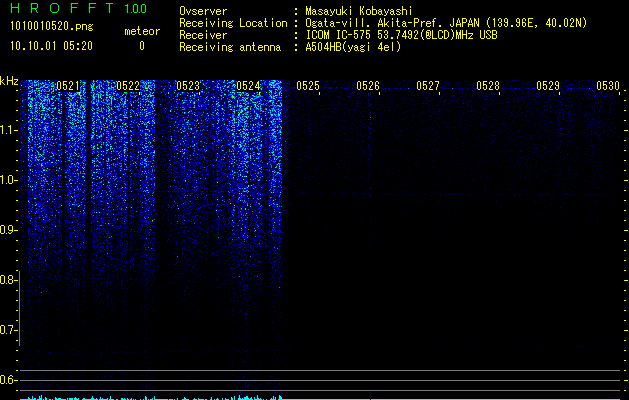Click the 0.9 frequency axis label
629x400 pixels.
(7, 230)
